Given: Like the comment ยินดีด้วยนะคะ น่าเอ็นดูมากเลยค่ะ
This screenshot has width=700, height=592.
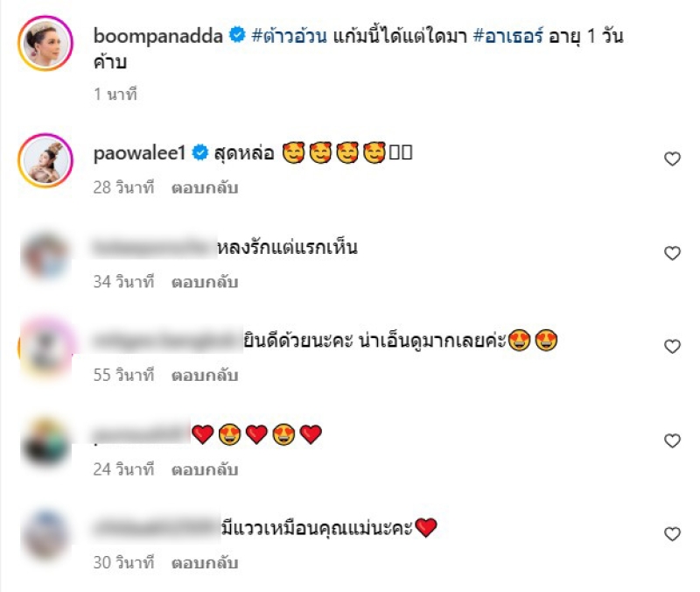Looking at the screenshot, I should [x=672, y=347].
